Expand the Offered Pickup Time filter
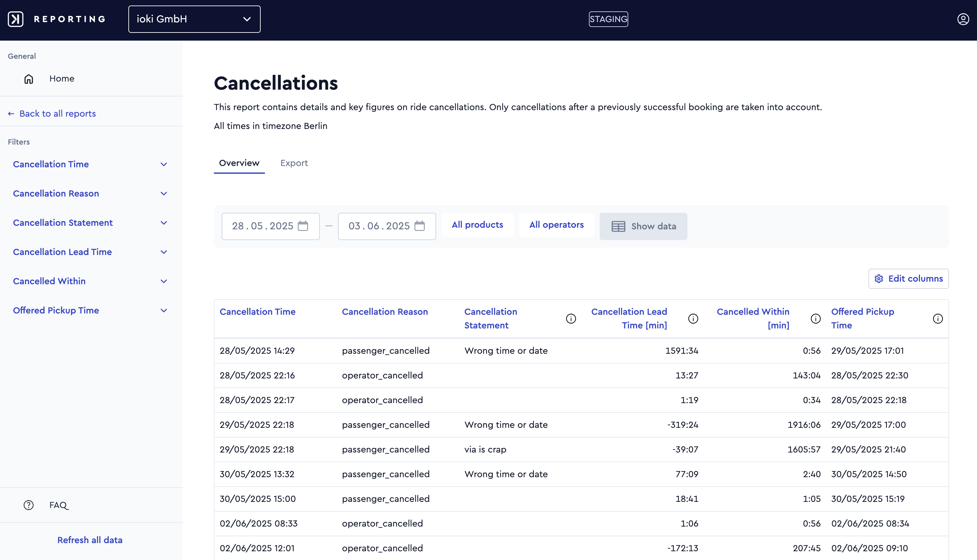This screenshot has height=560, width=977. [x=91, y=311]
